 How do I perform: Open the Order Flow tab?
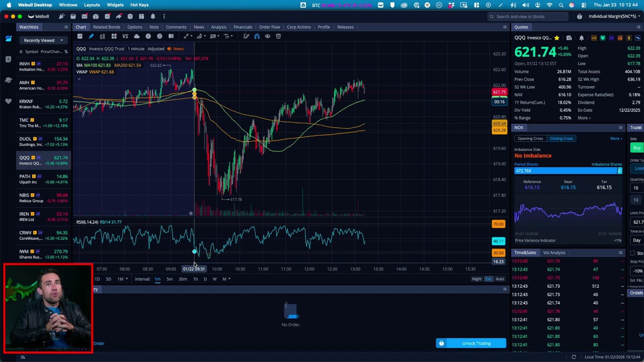click(269, 27)
